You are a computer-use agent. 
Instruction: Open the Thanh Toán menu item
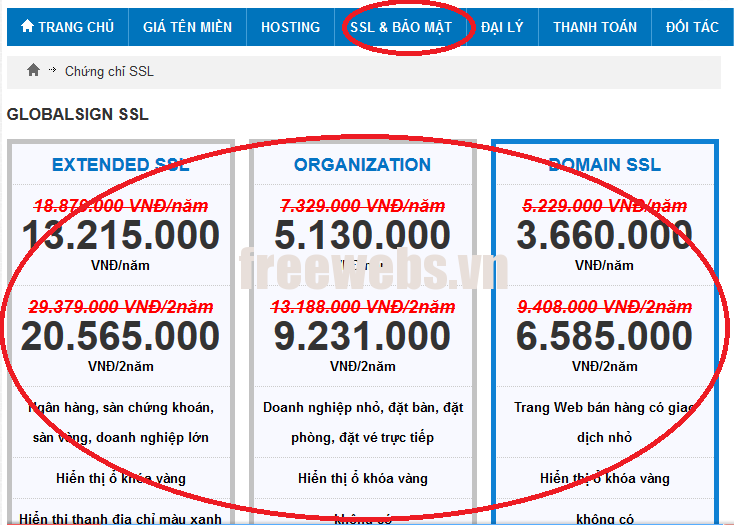click(x=595, y=27)
